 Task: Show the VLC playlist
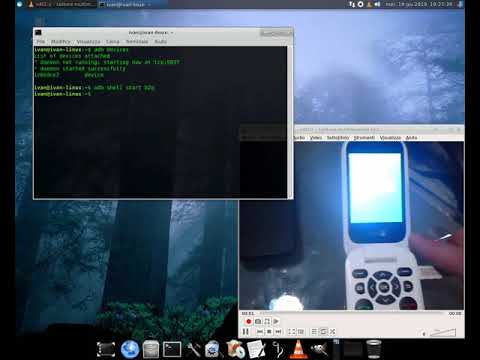pyautogui.click(x=314, y=332)
